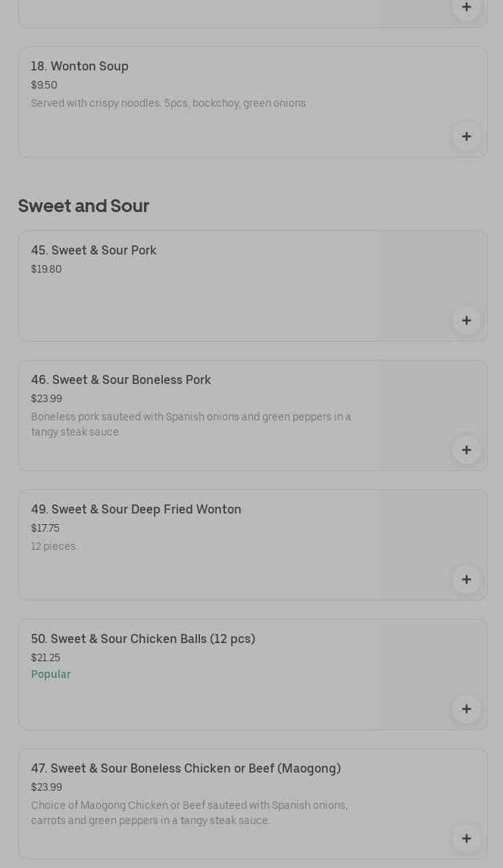Click the Maogong Chicken or Beef description text
Screen dimensions: 503x868
pyautogui.click(x=189, y=813)
